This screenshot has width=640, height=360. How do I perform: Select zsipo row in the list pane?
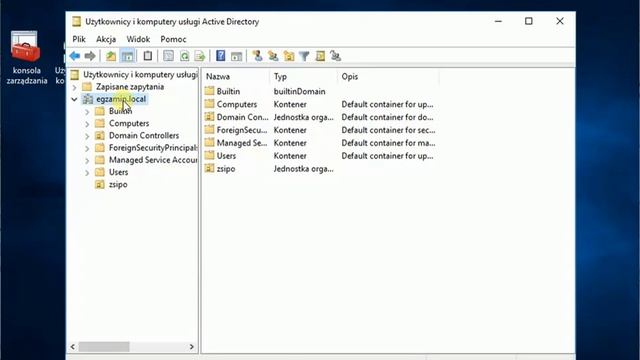click(320, 169)
